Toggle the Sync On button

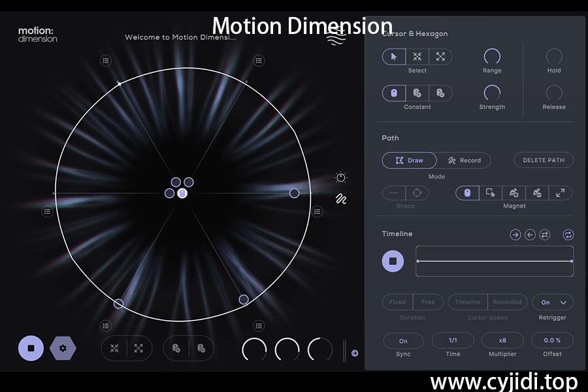[403, 340]
